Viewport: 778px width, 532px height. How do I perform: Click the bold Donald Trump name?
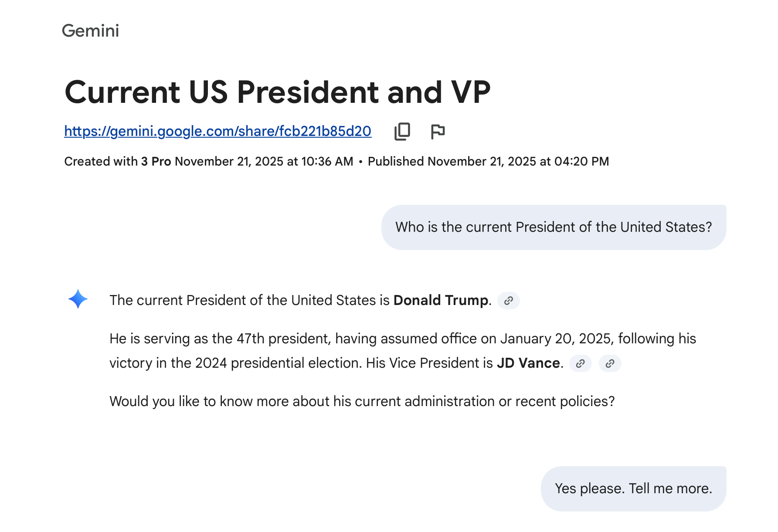tap(441, 301)
